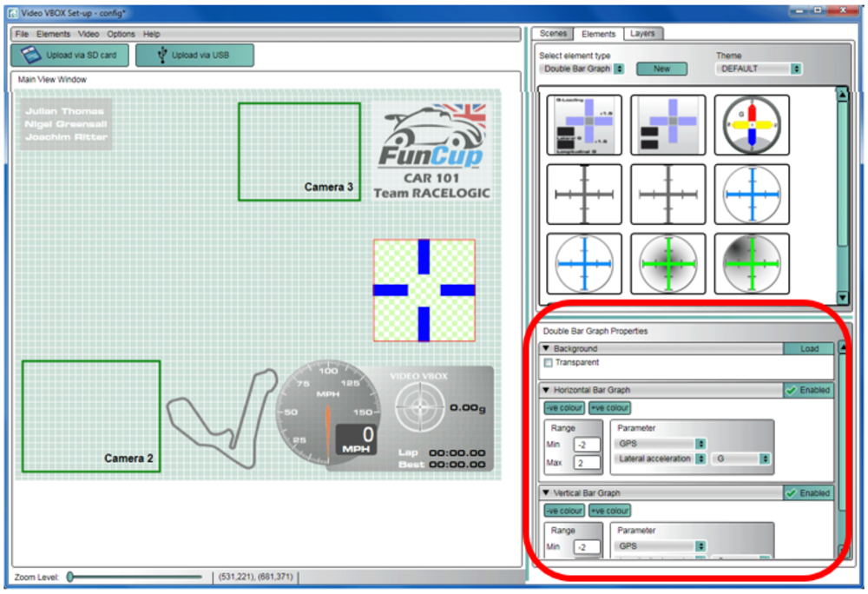The height and width of the screenshot is (594, 868).
Task: Toggle Vertical Bar Graph Enabled checkbox
Action: coord(789,493)
